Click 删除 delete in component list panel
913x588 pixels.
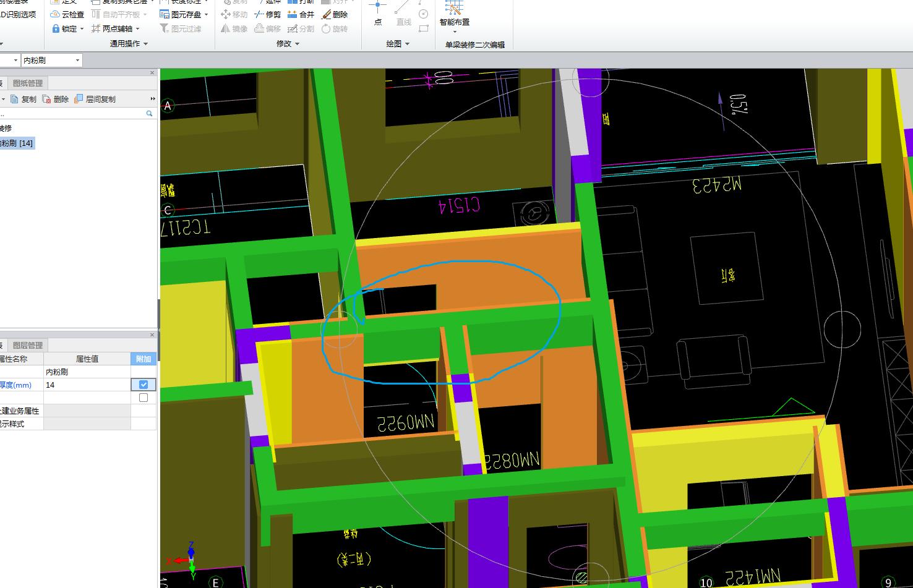56,99
